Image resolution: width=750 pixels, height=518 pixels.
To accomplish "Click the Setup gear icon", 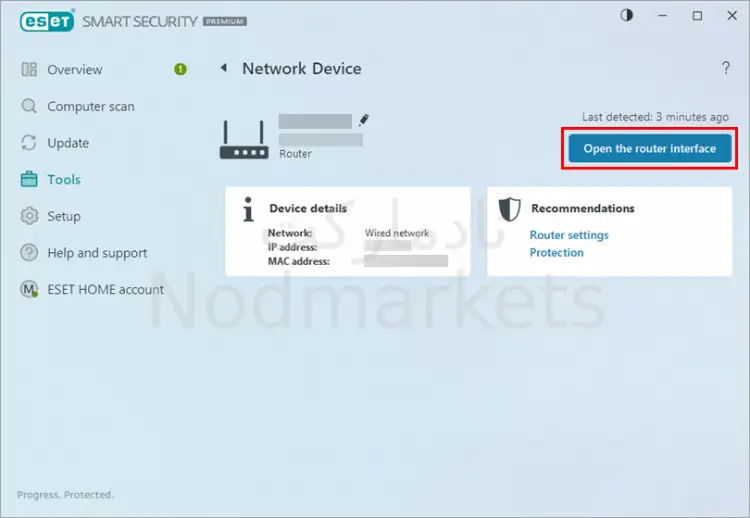I will 29,216.
